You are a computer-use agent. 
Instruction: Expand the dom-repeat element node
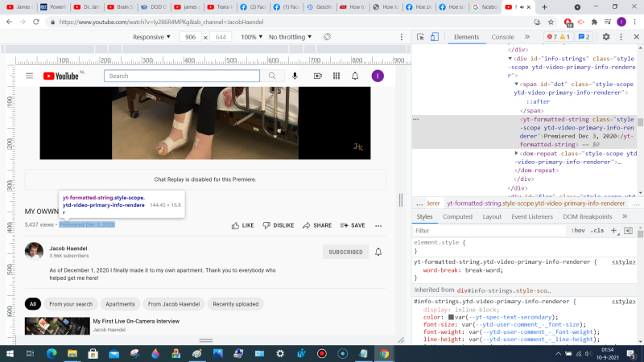517,152
